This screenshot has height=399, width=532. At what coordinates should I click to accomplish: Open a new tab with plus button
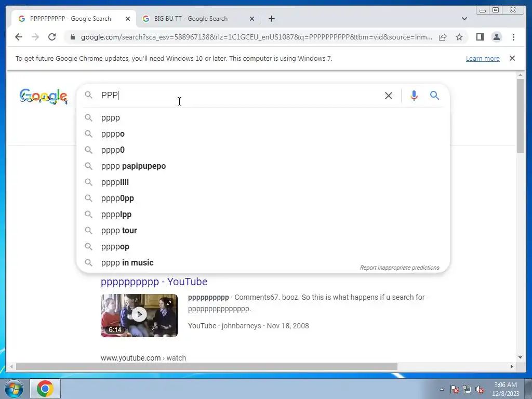pyautogui.click(x=271, y=19)
